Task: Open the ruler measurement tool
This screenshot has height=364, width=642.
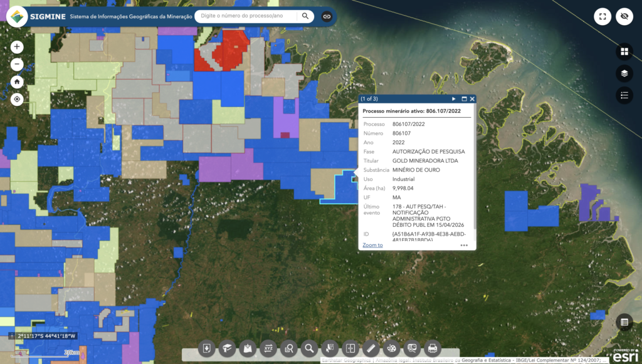Action: point(371,348)
